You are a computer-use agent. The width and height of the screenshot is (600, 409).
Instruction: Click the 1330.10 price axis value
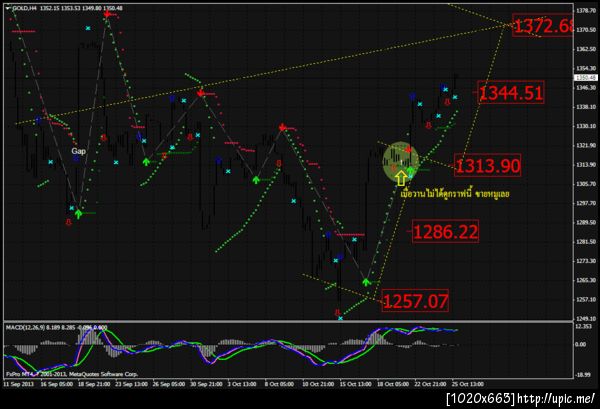tap(586, 126)
